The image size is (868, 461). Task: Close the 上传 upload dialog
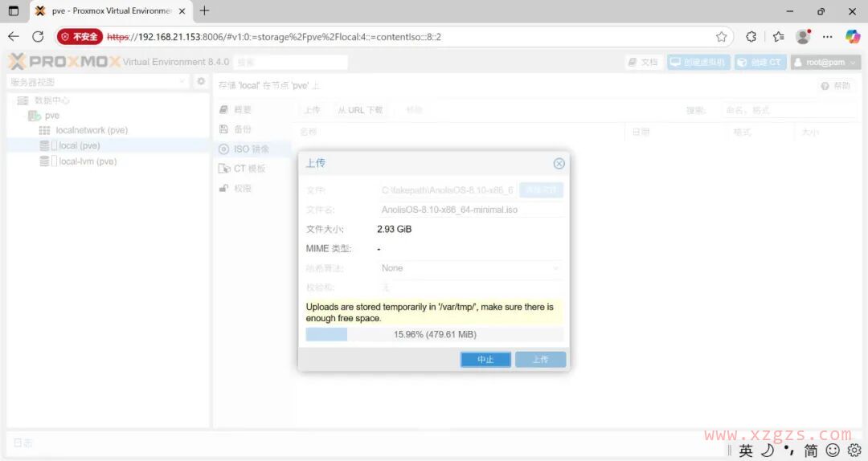click(559, 163)
